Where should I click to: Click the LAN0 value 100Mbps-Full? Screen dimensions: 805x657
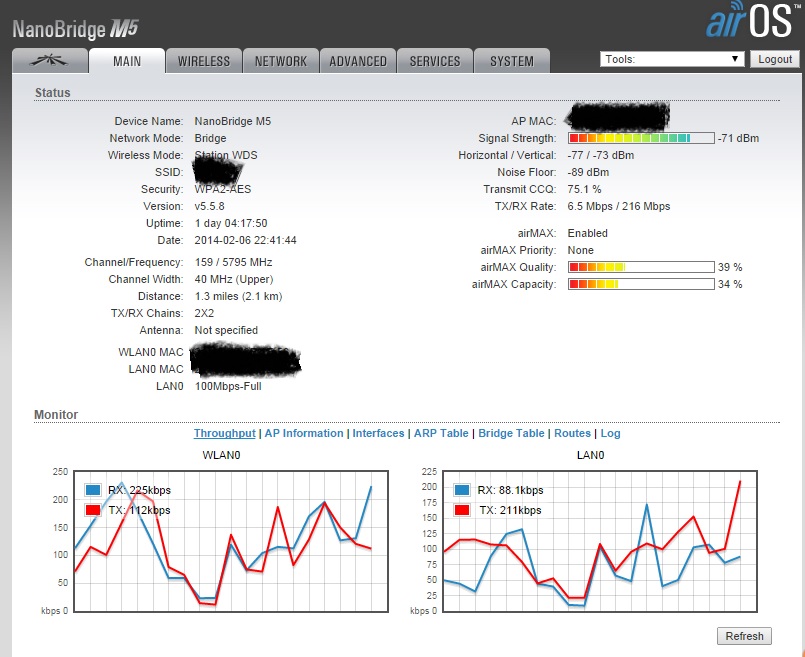coord(228,386)
